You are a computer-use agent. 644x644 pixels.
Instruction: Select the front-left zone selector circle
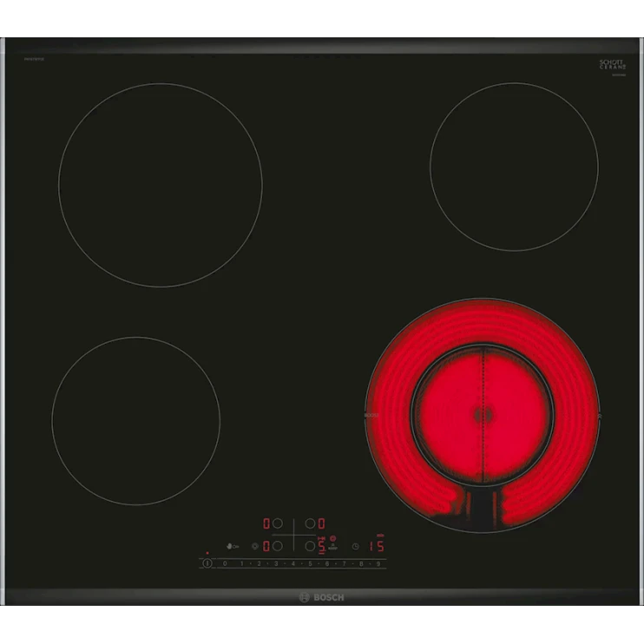pos(279,546)
